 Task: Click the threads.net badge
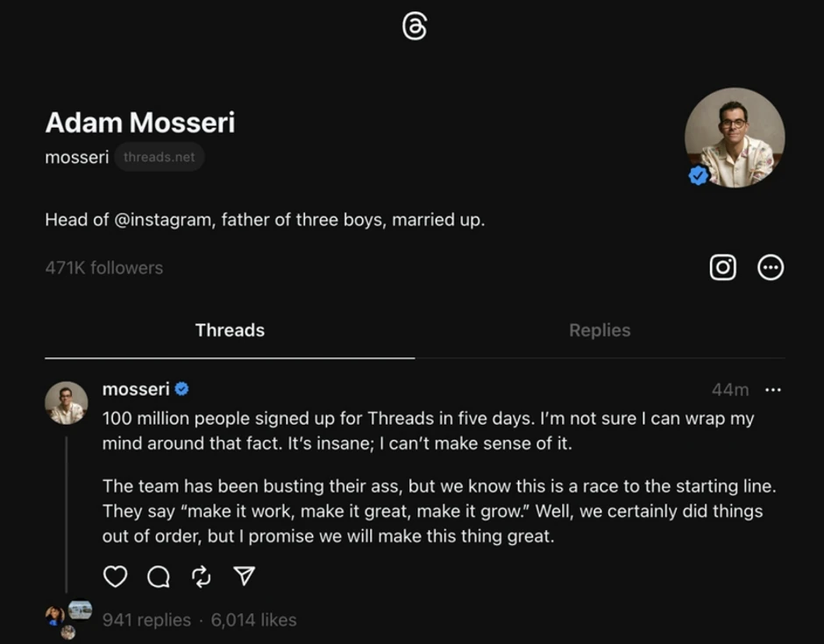[160, 158]
